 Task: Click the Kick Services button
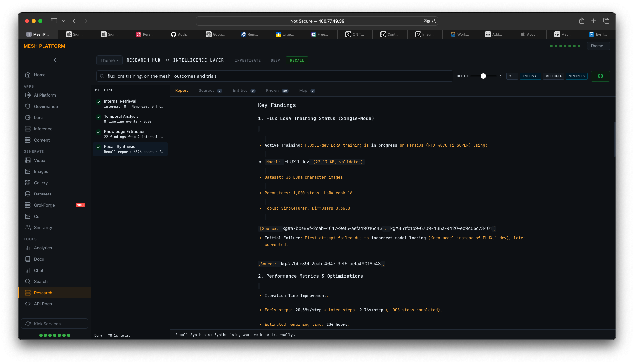pyautogui.click(x=54, y=324)
